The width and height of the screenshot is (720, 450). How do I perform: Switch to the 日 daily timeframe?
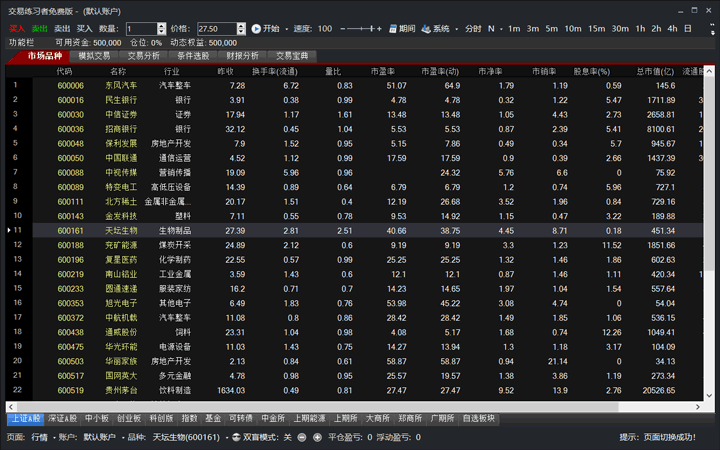pyautogui.click(x=687, y=28)
